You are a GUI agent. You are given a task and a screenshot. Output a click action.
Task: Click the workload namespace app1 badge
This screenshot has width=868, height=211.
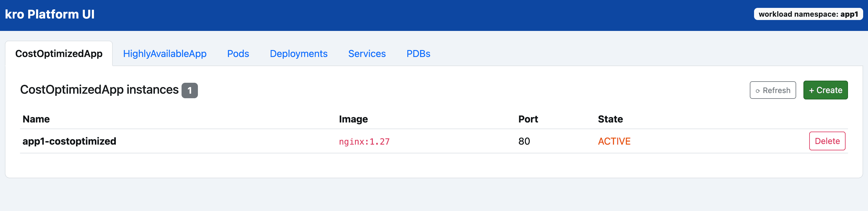(808, 14)
